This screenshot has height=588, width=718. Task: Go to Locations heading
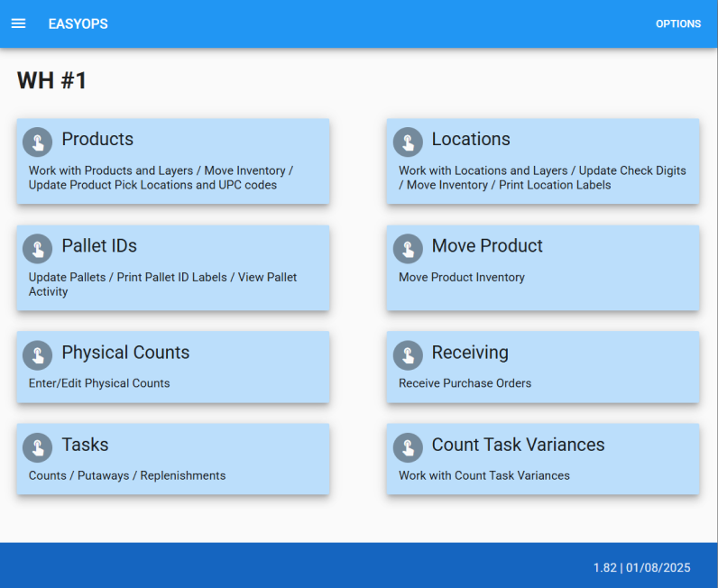470,140
